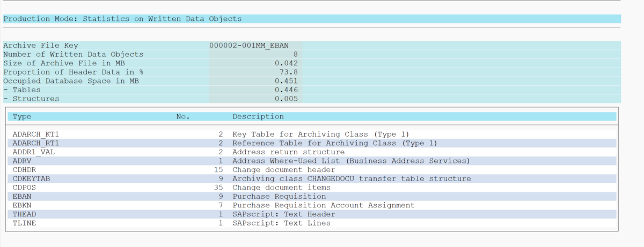Image resolution: width=644 pixels, height=247 pixels.
Task: Click the Tables space value 0.446
Action: pos(286,90)
